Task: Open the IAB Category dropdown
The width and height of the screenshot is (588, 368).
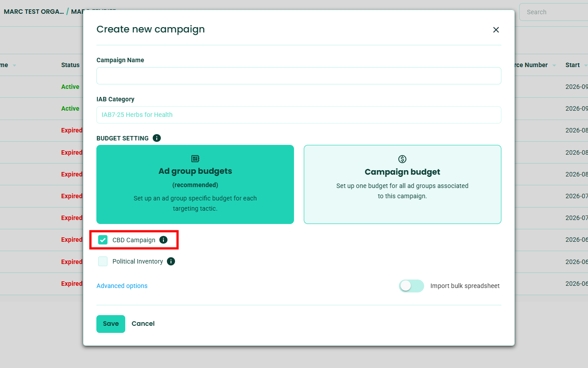Action: (x=299, y=115)
